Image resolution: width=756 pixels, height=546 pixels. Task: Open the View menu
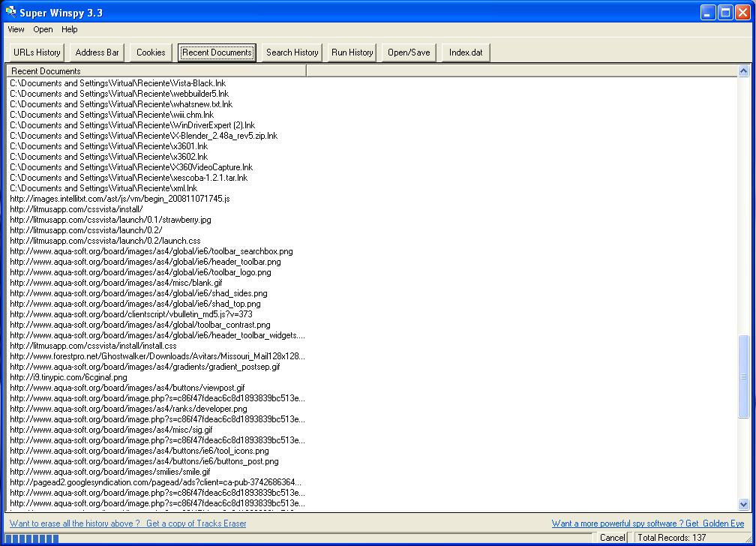click(16, 29)
